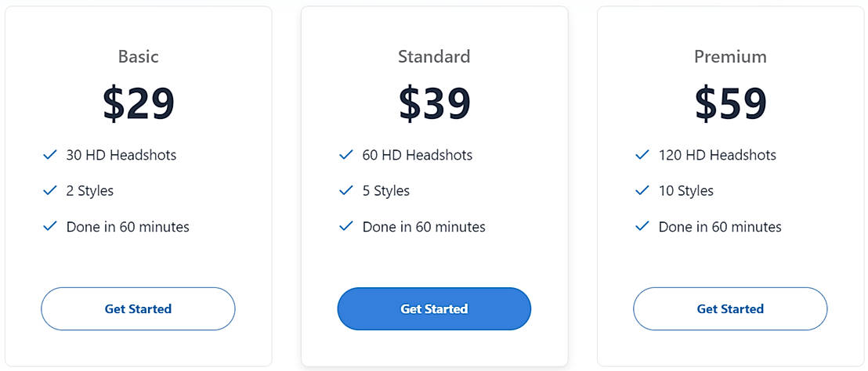868x371 pixels.
Task: Click checkmark next to 30 HD Headshots
Action: pyautogui.click(x=50, y=155)
